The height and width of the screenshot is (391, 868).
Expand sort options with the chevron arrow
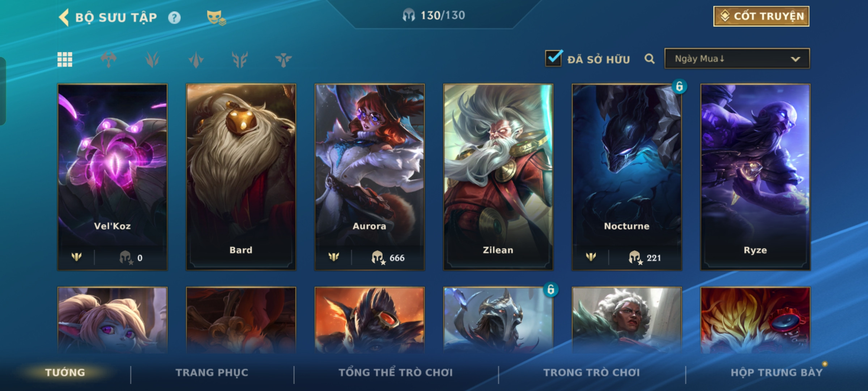point(795,59)
